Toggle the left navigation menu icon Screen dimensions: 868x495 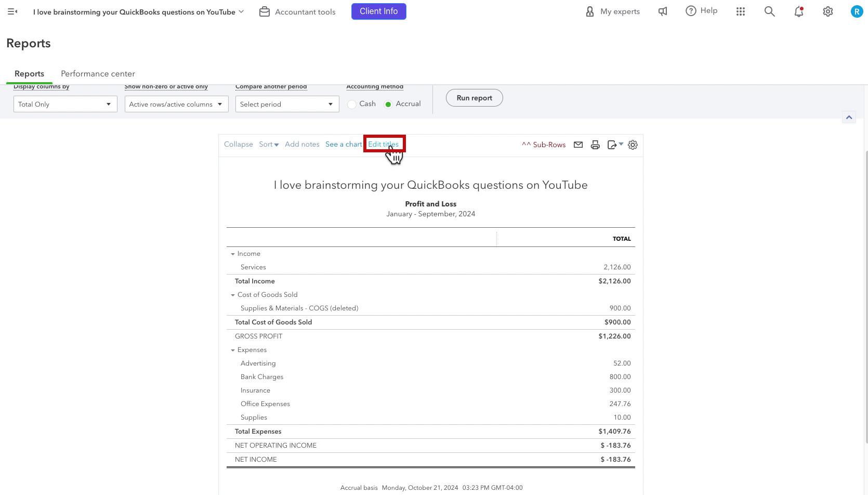coord(12,11)
